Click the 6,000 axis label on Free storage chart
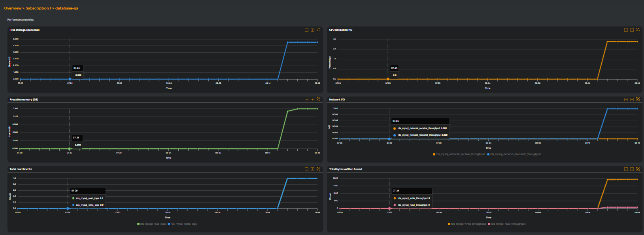The width and height of the screenshot is (644, 235). 16,39
